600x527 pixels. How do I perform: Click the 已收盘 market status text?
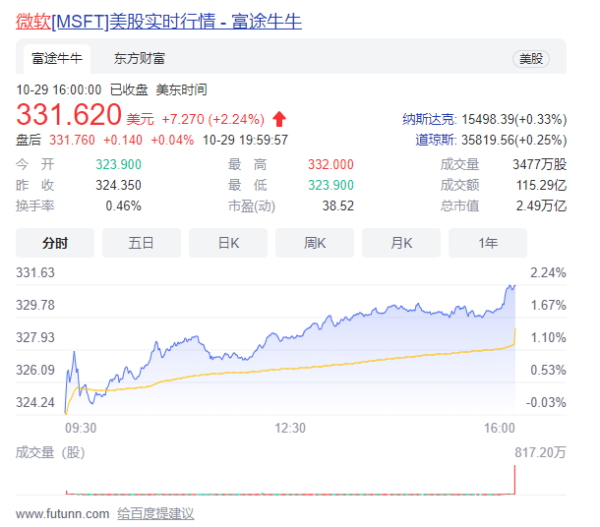point(129,90)
